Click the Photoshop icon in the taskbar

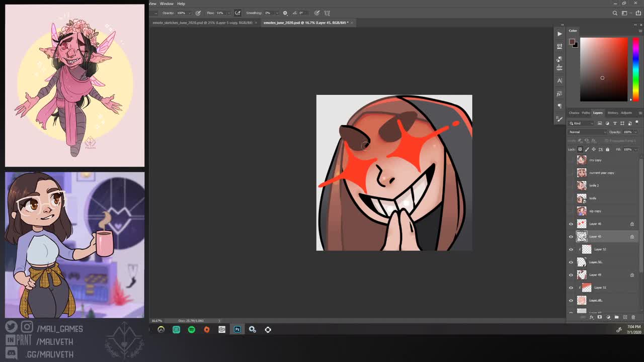pos(236,329)
